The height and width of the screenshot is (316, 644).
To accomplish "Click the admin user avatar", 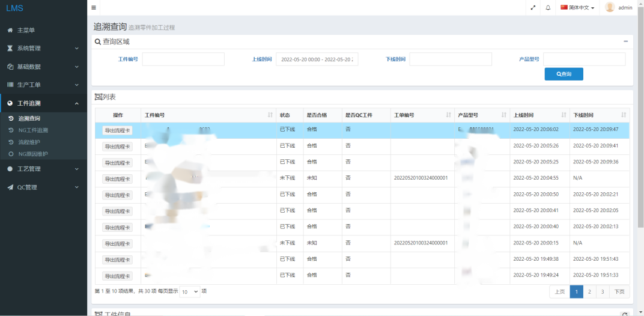I will 610,8.
